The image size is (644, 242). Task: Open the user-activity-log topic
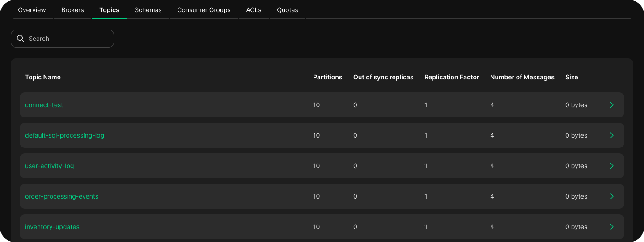click(49, 166)
